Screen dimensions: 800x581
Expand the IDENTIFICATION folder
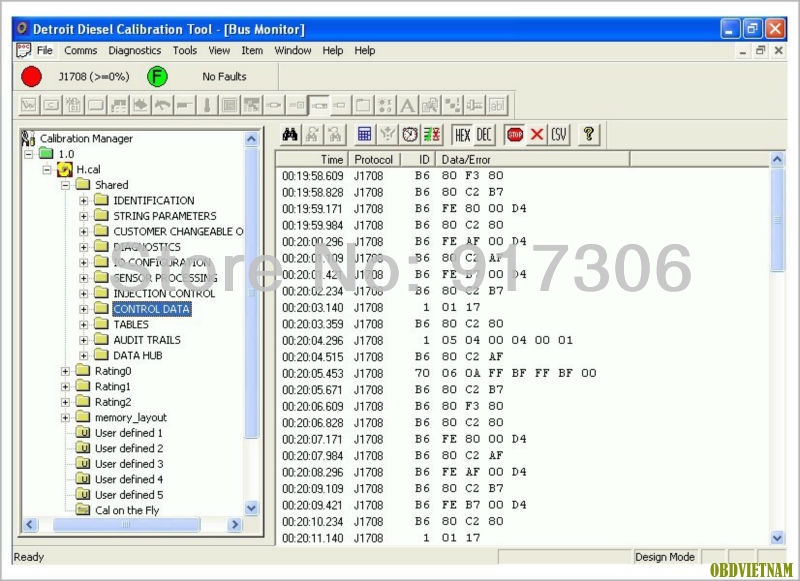pyautogui.click(x=84, y=200)
